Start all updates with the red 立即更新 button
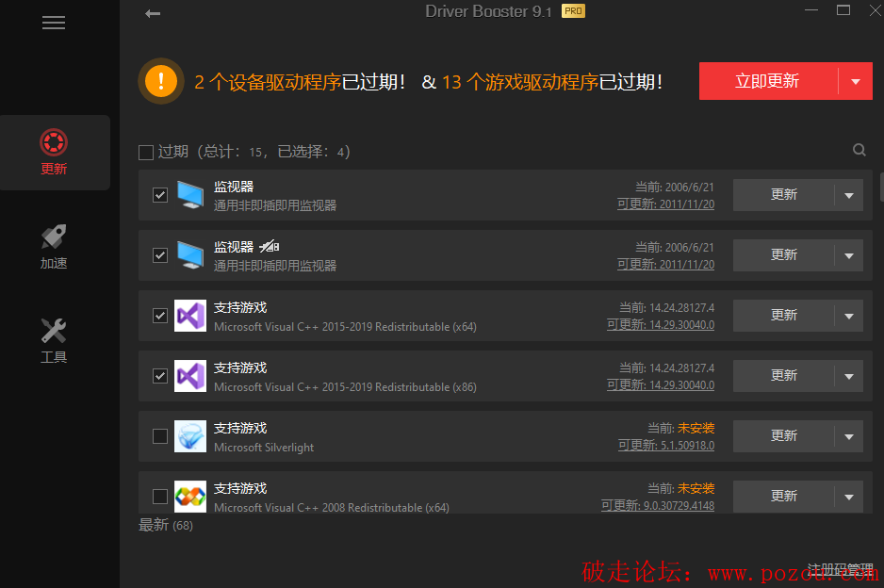Image resolution: width=884 pixels, height=588 pixels. (768, 81)
